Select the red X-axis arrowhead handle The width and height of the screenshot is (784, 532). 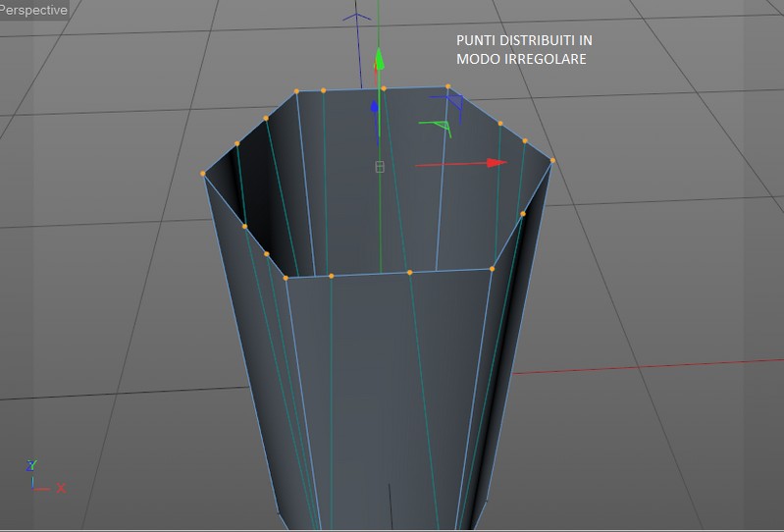pos(497,163)
